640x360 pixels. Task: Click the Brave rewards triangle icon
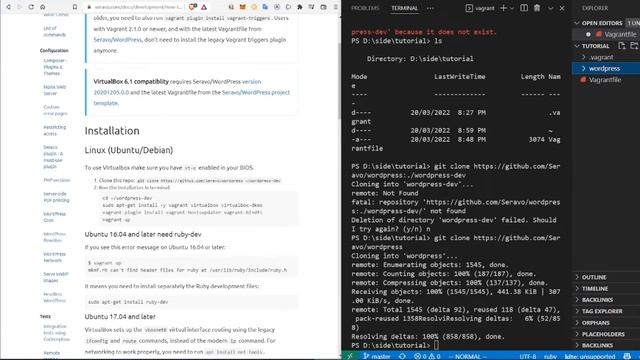tap(204, 7)
